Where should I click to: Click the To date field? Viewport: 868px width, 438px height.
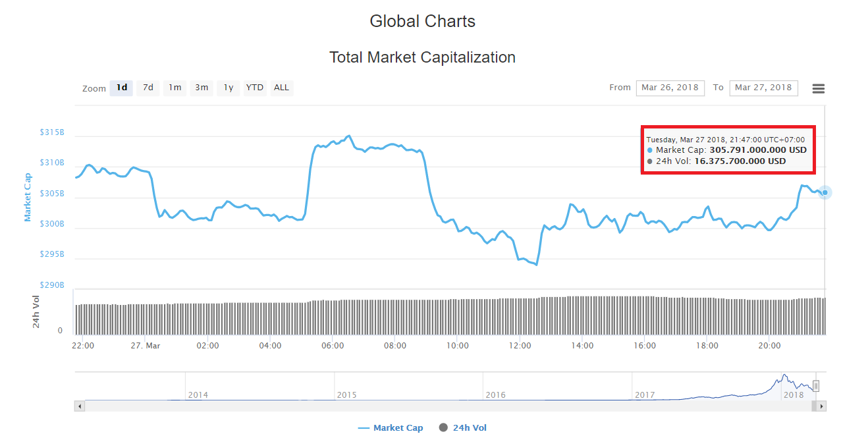(x=763, y=88)
